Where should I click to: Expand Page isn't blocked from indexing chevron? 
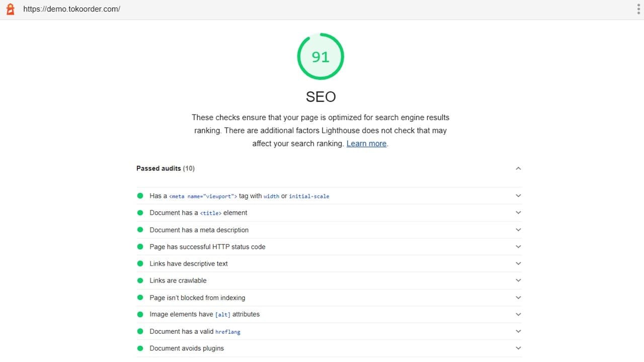point(518,298)
